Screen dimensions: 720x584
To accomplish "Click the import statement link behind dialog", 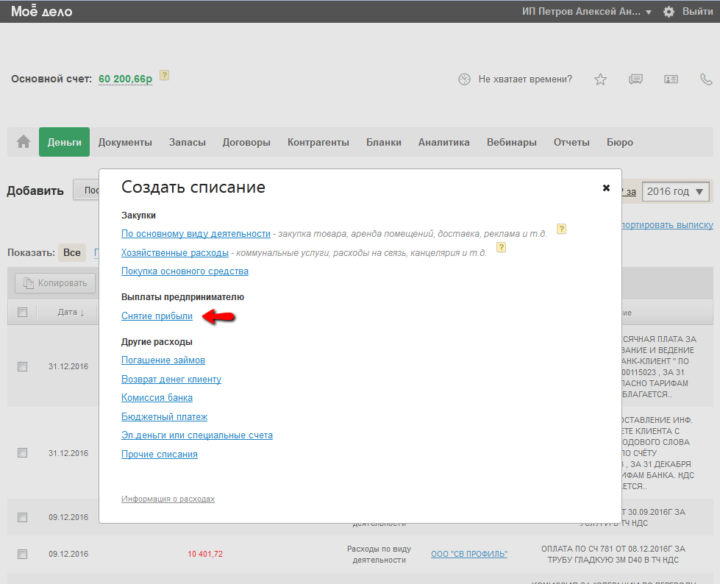I will pos(667,225).
